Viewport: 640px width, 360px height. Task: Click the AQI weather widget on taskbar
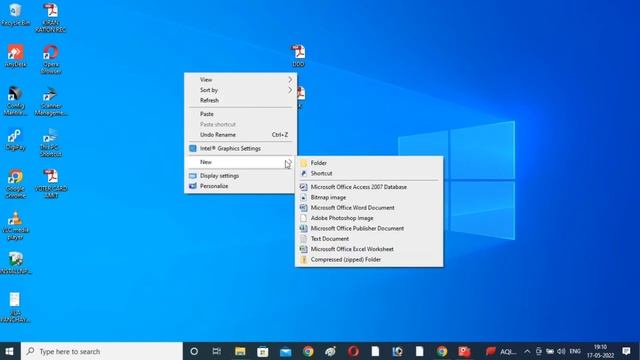click(501, 351)
